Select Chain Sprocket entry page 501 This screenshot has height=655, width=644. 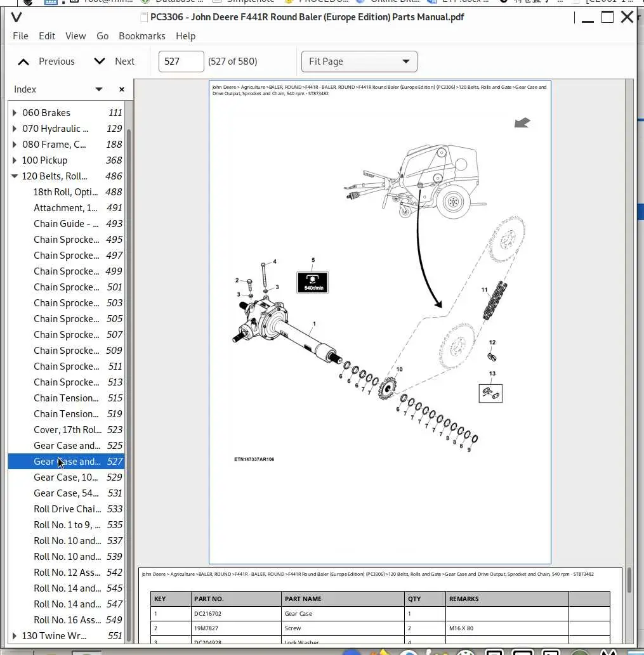[x=66, y=287]
